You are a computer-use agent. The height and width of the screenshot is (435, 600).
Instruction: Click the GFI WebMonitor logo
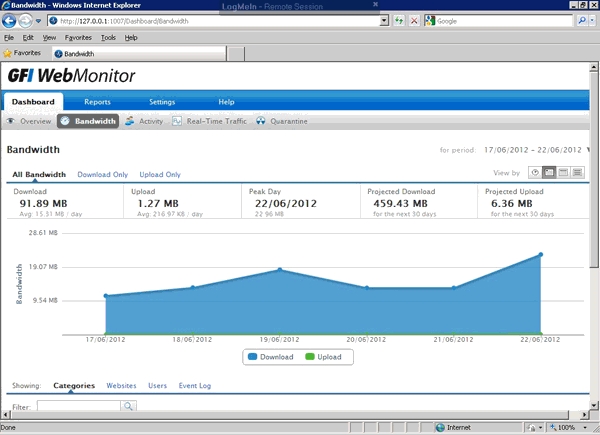tap(71, 75)
